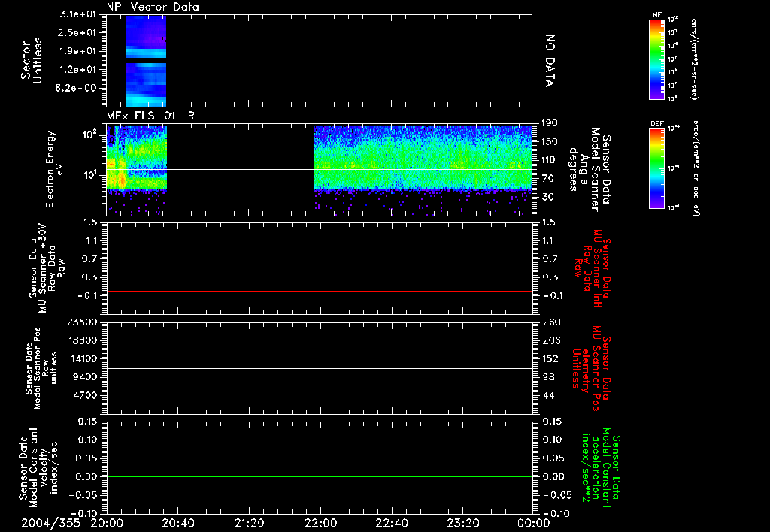The image size is (770, 532).
Task: Click the NPI blue sector data block
Action: coord(146,61)
